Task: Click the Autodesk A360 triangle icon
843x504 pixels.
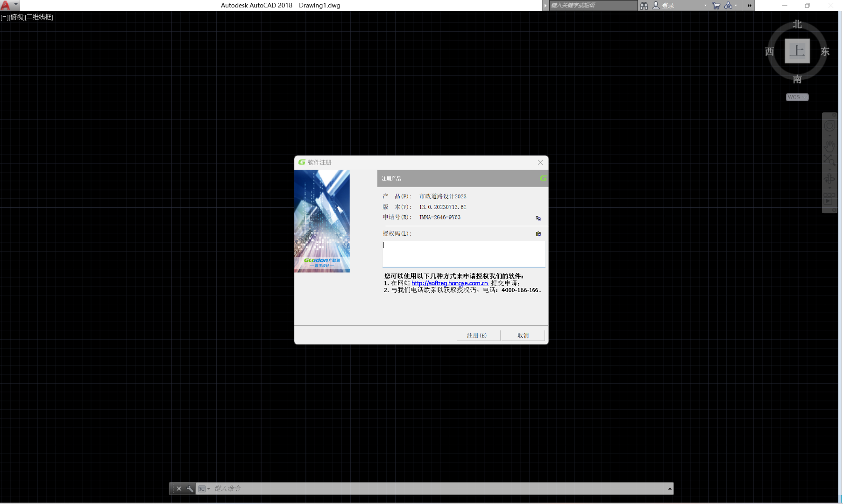Action: 728,6
